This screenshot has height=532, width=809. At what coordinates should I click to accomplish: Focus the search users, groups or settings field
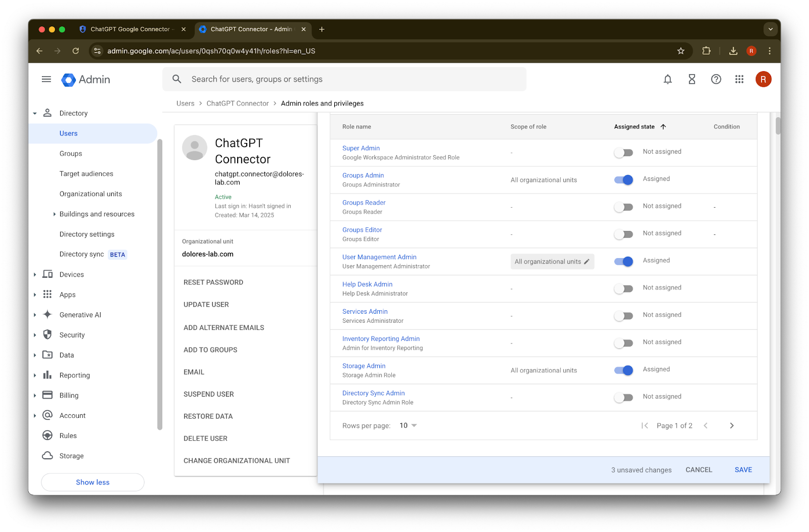344,79
